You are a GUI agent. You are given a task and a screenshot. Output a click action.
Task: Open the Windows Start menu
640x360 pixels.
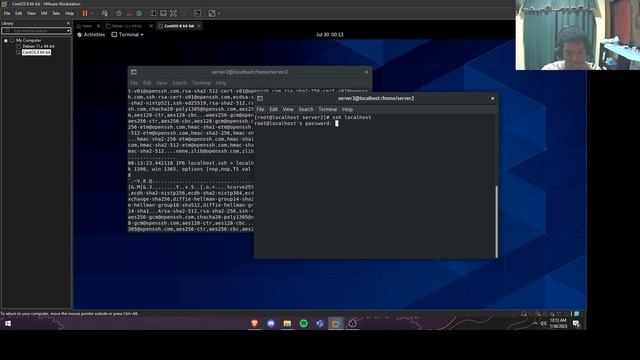8,323
